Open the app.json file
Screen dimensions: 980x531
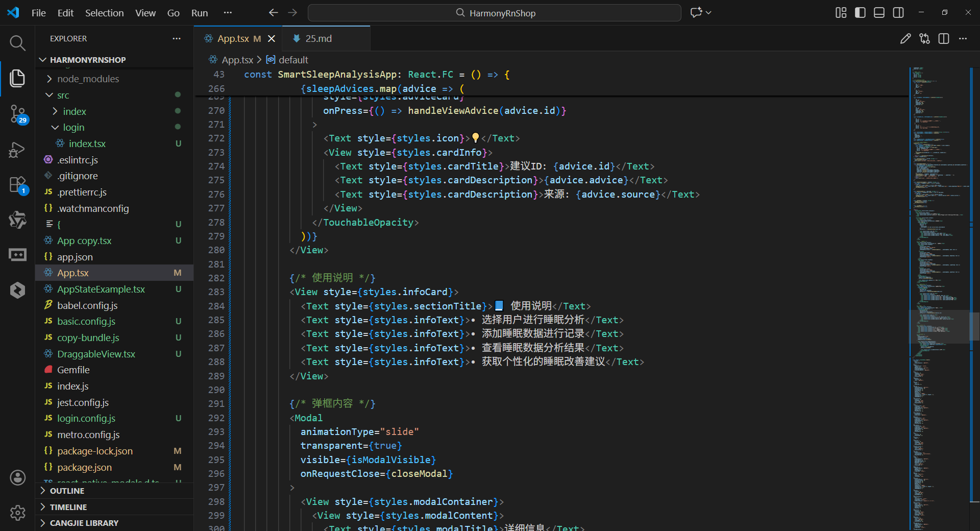pyautogui.click(x=114, y=257)
